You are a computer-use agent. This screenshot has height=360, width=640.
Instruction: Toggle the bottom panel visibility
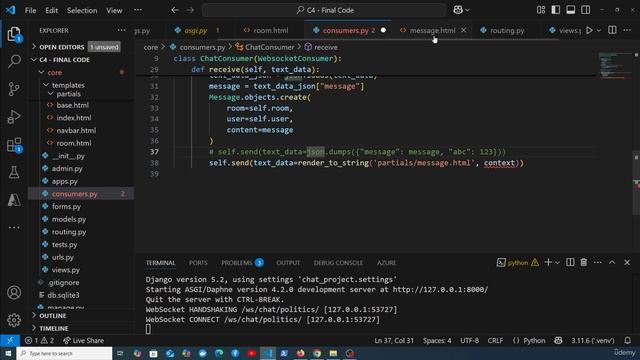click(570, 10)
